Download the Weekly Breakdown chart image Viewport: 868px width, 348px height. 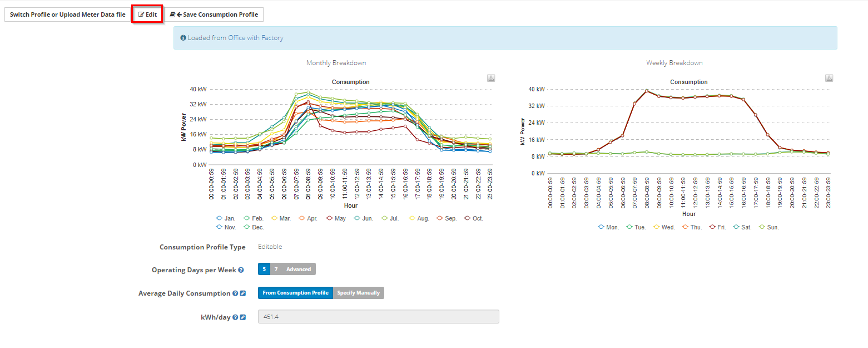[x=829, y=78]
